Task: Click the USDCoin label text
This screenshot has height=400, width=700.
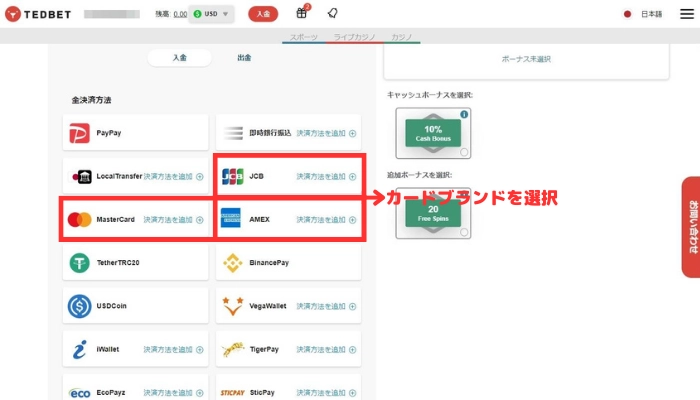Action: [x=111, y=306]
